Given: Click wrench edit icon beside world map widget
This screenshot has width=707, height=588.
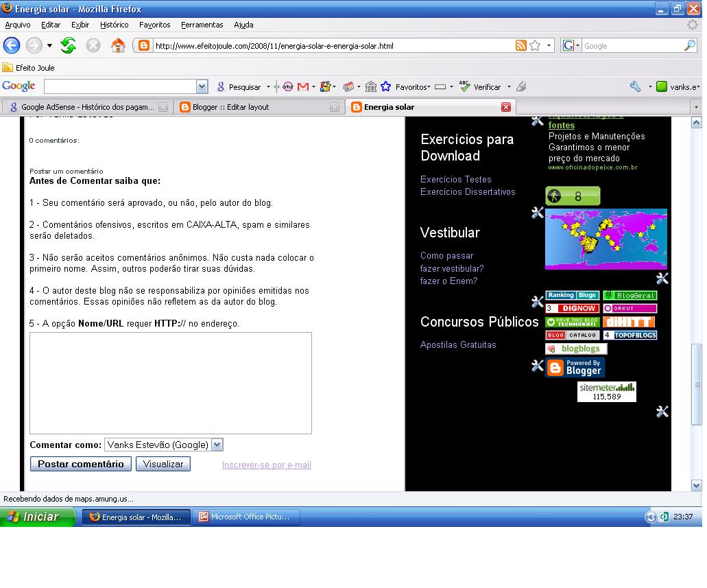Looking at the screenshot, I should point(537,213).
